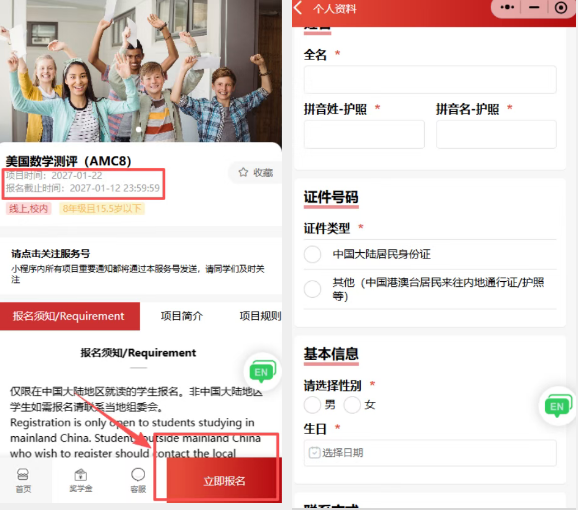Open the 选择日期 birthday picker
This screenshot has width=578, height=510.
coord(430,453)
